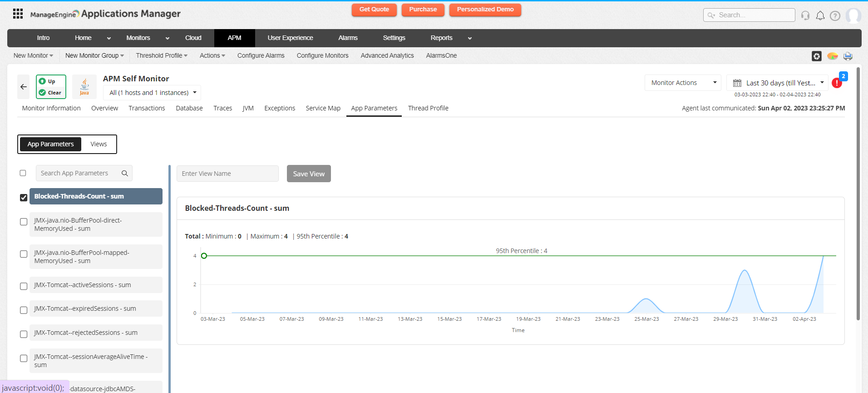This screenshot has height=393, width=868.
Task: Click the calendar icon for time period
Action: click(737, 83)
